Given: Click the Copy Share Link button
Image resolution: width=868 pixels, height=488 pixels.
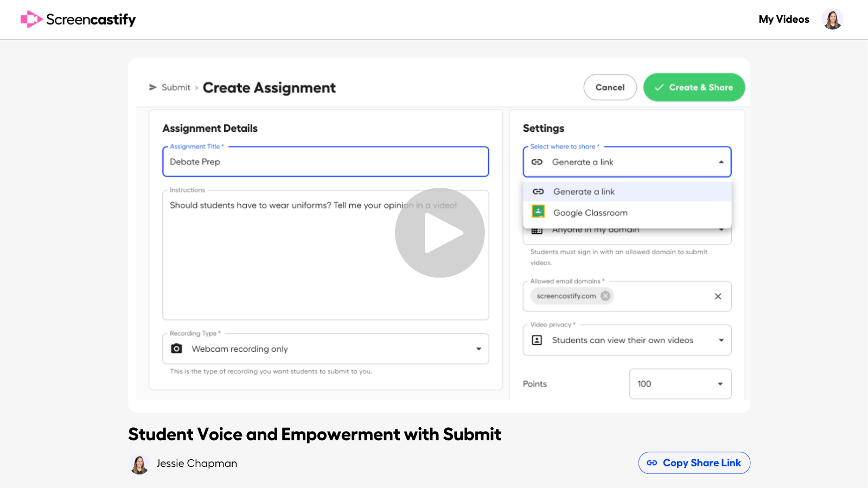Looking at the screenshot, I should (694, 463).
